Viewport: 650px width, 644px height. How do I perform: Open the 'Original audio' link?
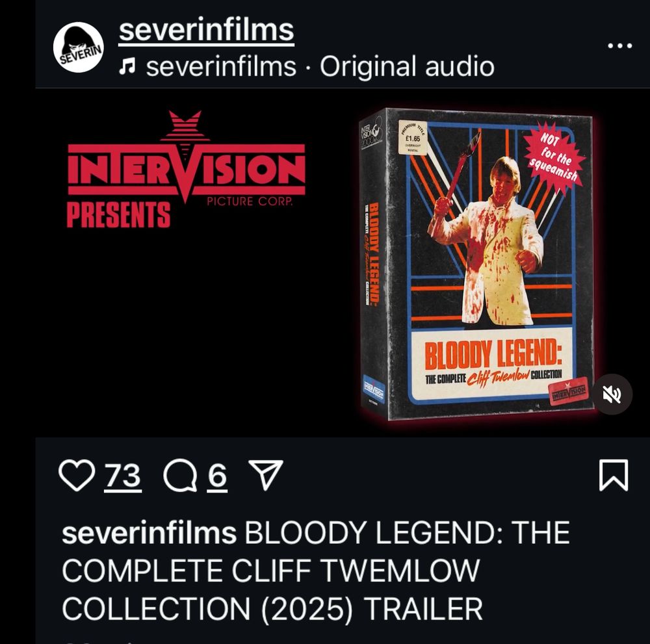[407, 66]
